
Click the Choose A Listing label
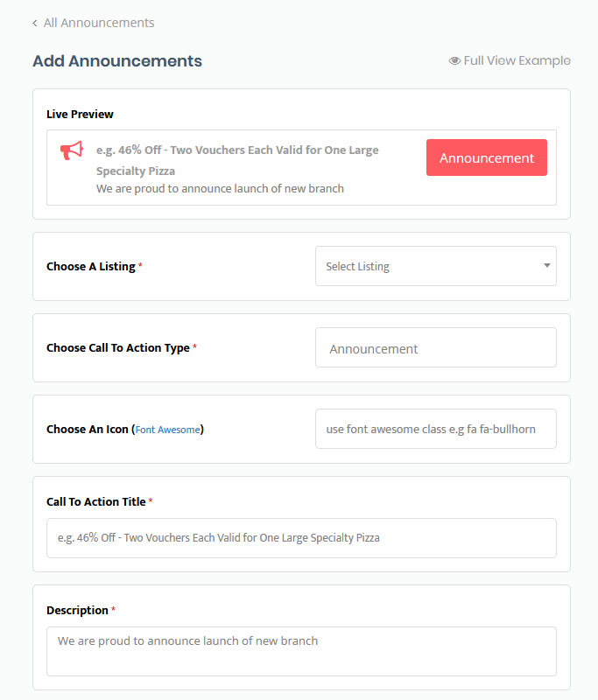[x=90, y=266]
